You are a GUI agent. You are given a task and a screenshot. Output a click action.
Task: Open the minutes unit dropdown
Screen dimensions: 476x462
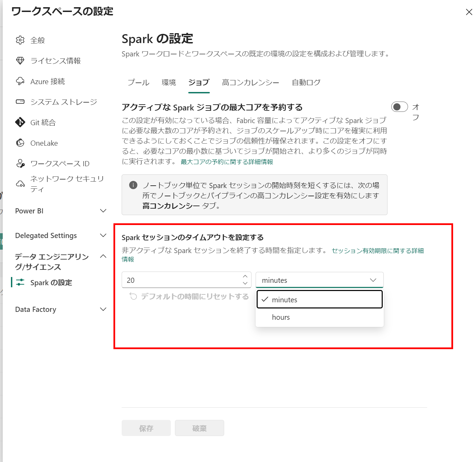pyautogui.click(x=319, y=280)
